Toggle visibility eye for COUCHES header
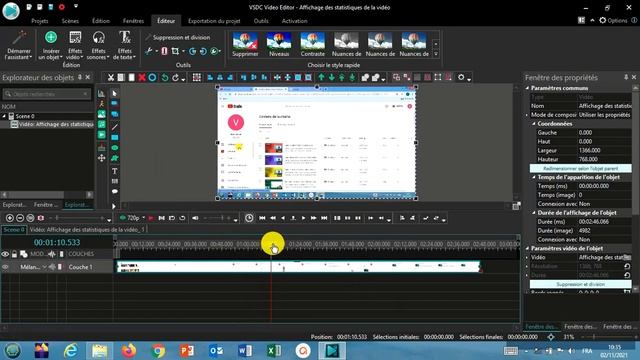 (5, 254)
